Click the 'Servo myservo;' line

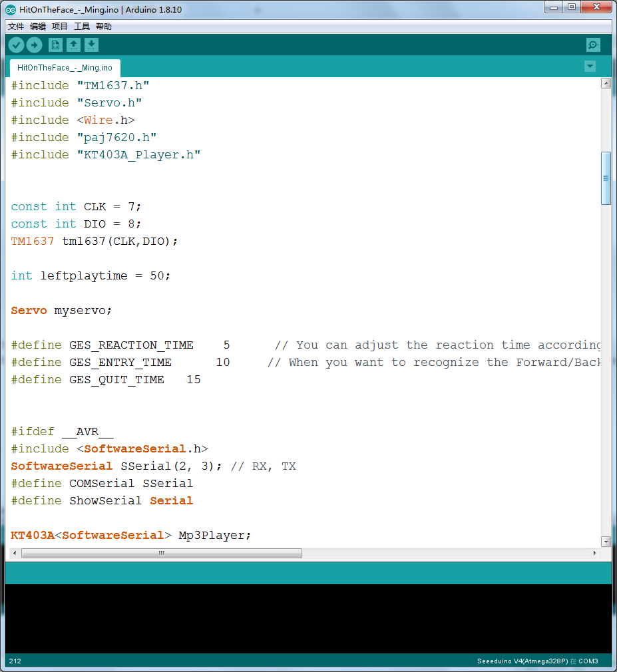point(61,310)
